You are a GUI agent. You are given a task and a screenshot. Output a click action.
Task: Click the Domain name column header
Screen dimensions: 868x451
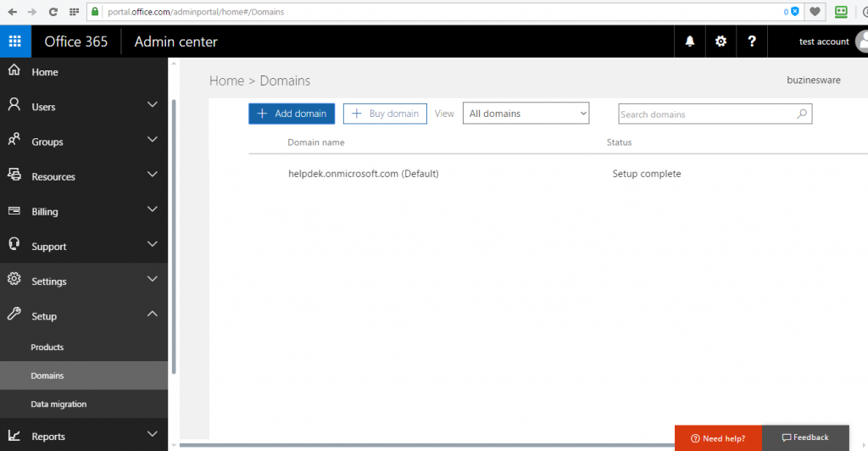tap(315, 142)
